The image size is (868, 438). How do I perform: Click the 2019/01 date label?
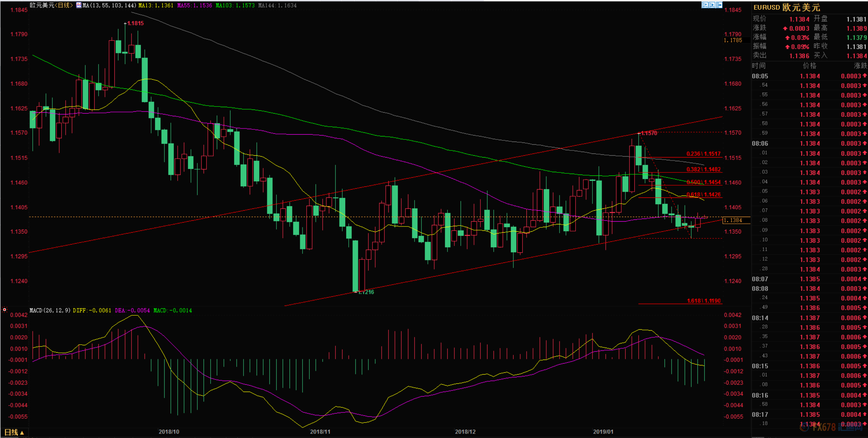pos(603,432)
